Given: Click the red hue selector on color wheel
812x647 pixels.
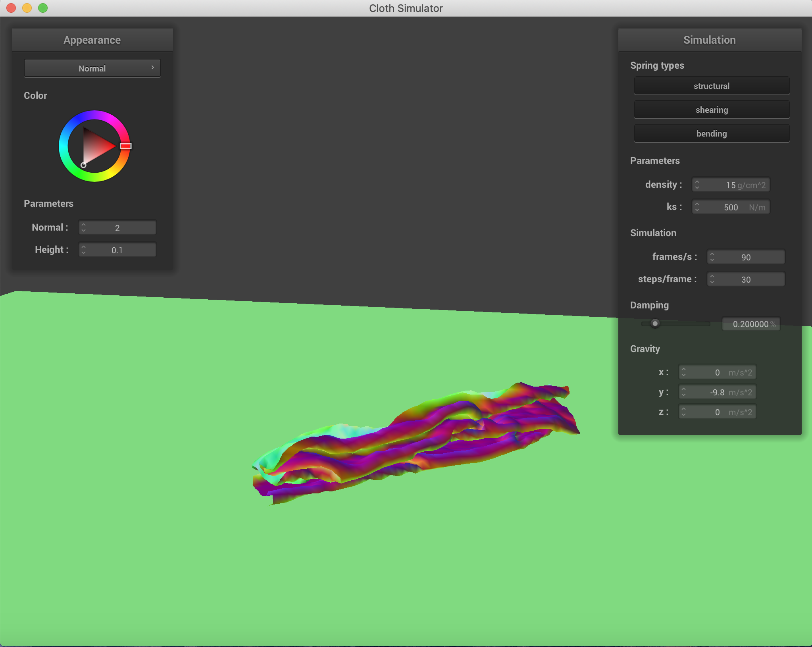Looking at the screenshot, I should (125, 146).
